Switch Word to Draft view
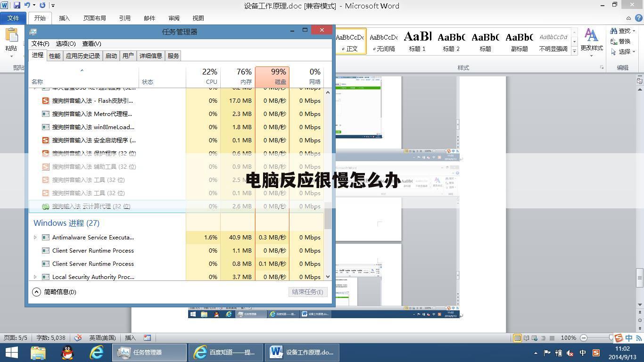Viewport: 644px width, 362px height. (x=552, y=338)
